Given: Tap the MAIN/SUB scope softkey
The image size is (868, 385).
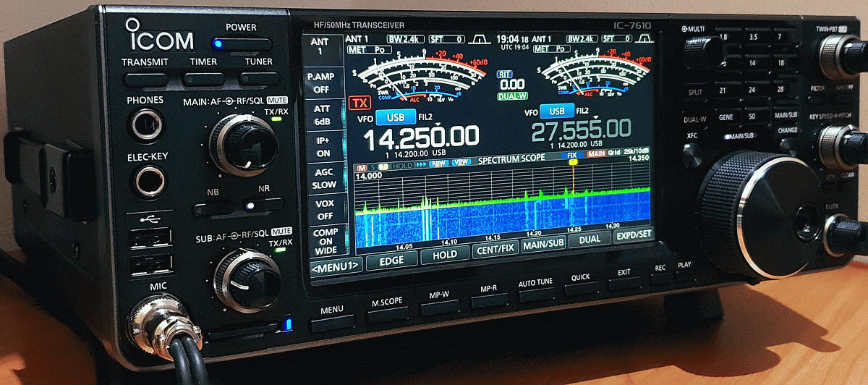Looking at the screenshot, I should [x=544, y=243].
